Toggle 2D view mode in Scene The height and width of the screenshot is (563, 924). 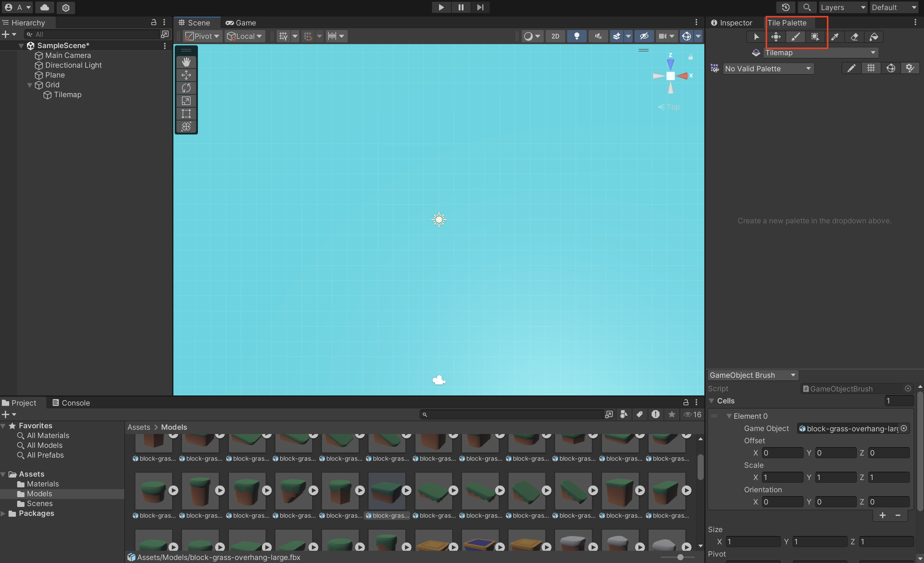click(x=555, y=36)
